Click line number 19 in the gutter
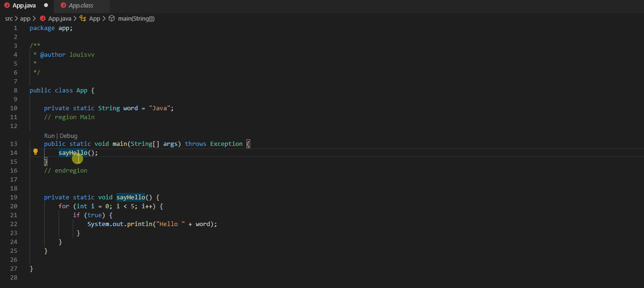 pos(14,197)
